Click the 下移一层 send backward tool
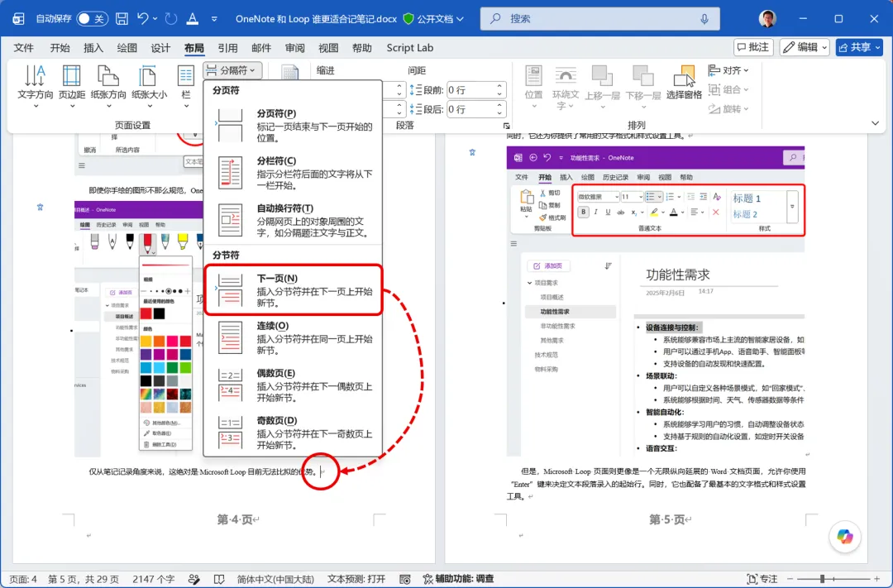Viewport: 893px width, 588px height. click(643, 87)
